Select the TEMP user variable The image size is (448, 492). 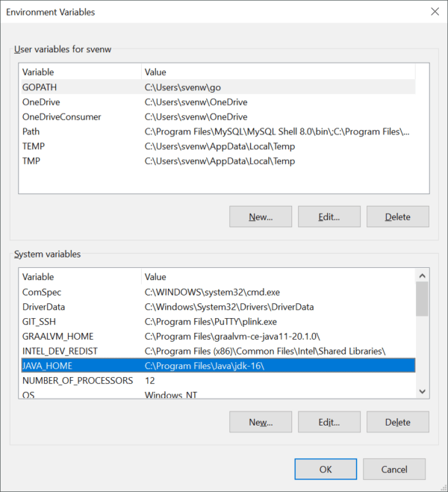coord(218,146)
